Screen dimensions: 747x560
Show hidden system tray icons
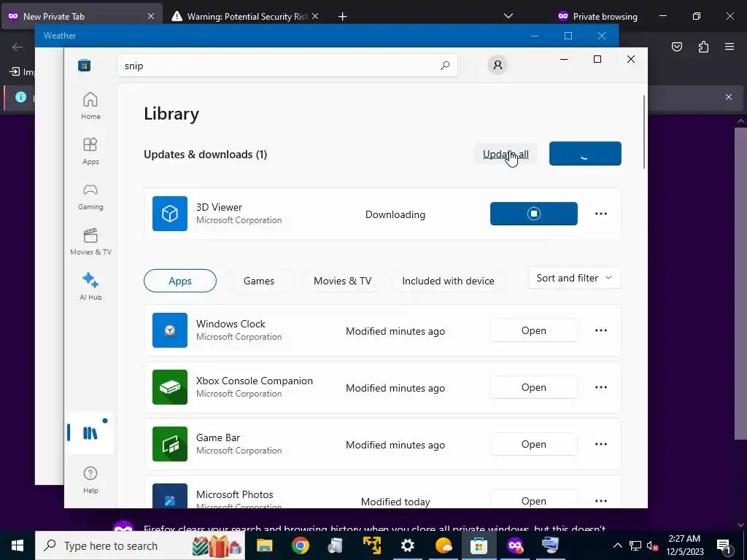point(617,545)
